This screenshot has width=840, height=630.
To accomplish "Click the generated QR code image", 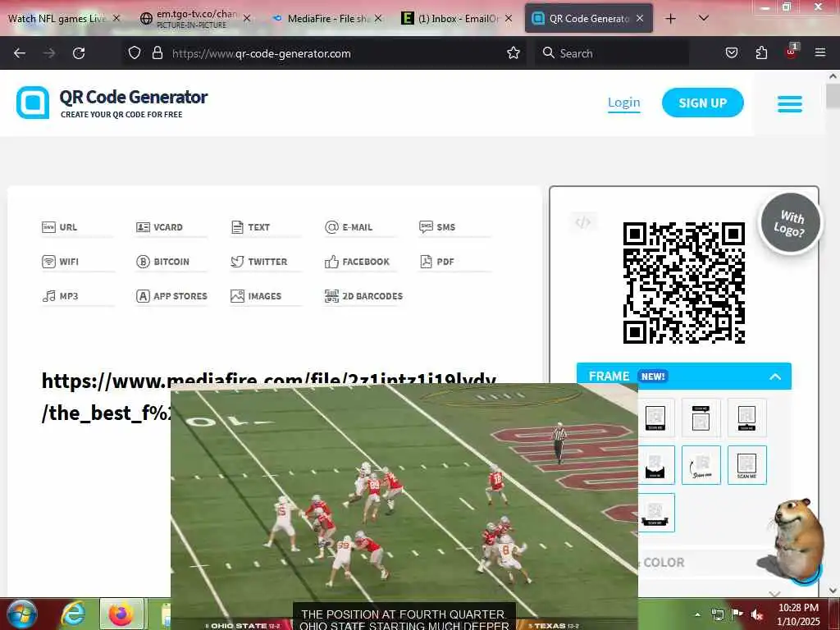I will [683, 283].
